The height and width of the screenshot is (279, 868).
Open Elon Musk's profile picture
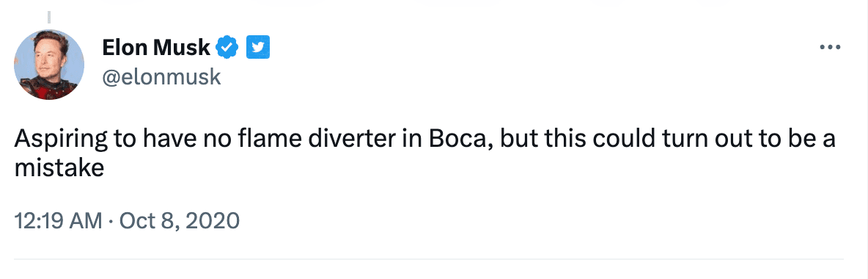(x=48, y=65)
